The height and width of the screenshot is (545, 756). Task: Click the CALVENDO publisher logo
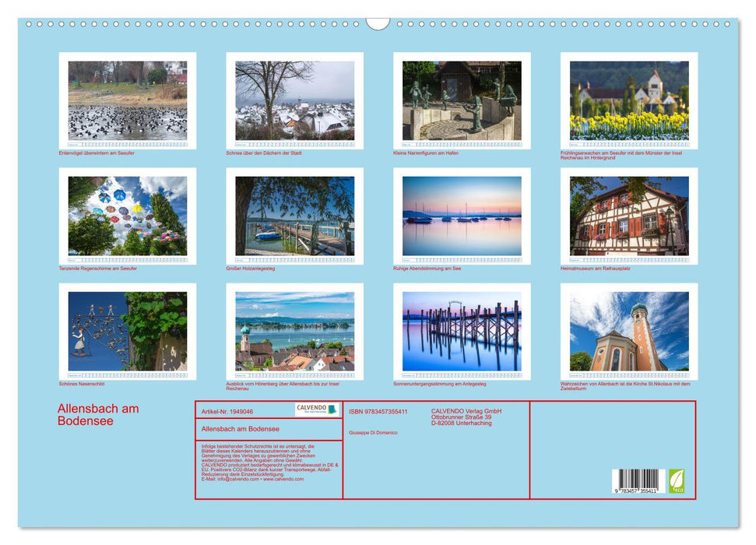coord(315,408)
